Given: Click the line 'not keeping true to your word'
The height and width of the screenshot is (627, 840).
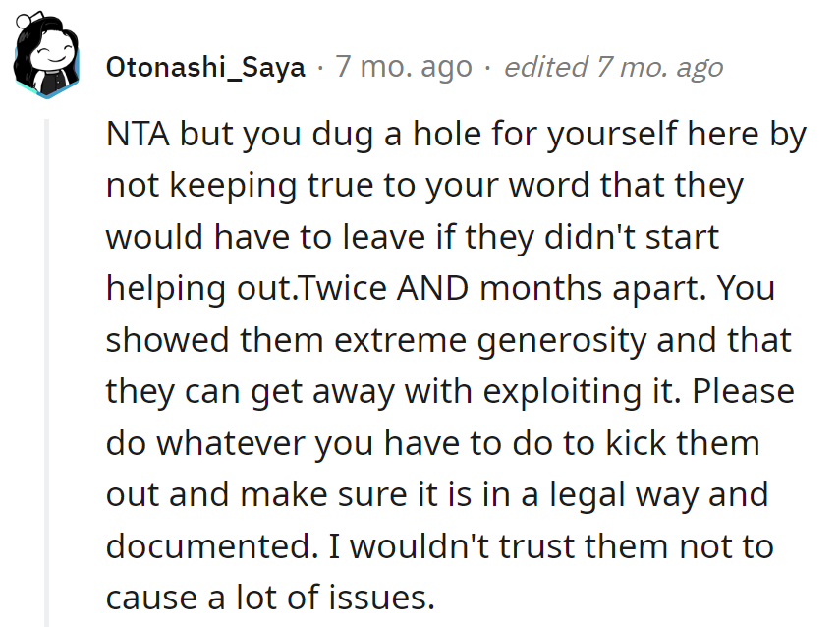Looking at the screenshot, I should (x=424, y=186).
